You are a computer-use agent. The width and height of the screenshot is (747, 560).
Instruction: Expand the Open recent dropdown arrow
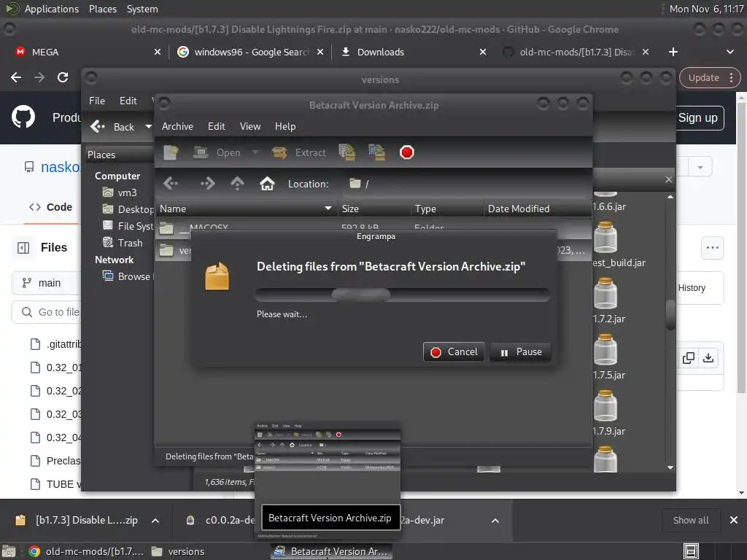[255, 152]
